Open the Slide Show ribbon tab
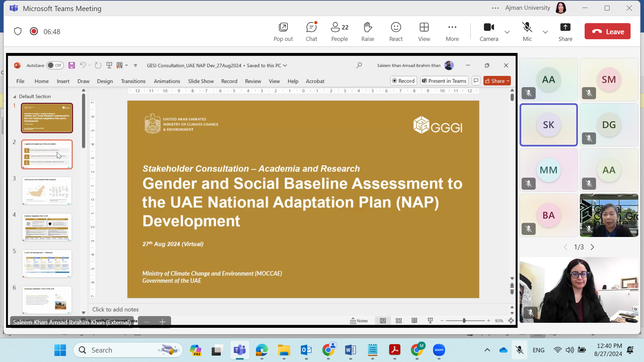The height and width of the screenshot is (362, 644). point(201,81)
